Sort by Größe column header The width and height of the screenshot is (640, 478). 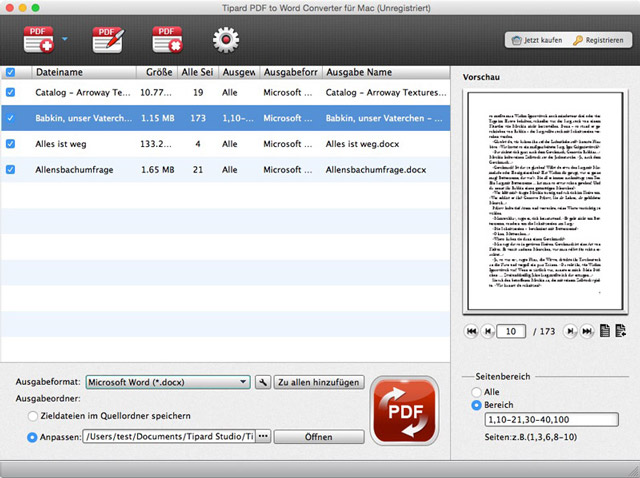[157, 72]
